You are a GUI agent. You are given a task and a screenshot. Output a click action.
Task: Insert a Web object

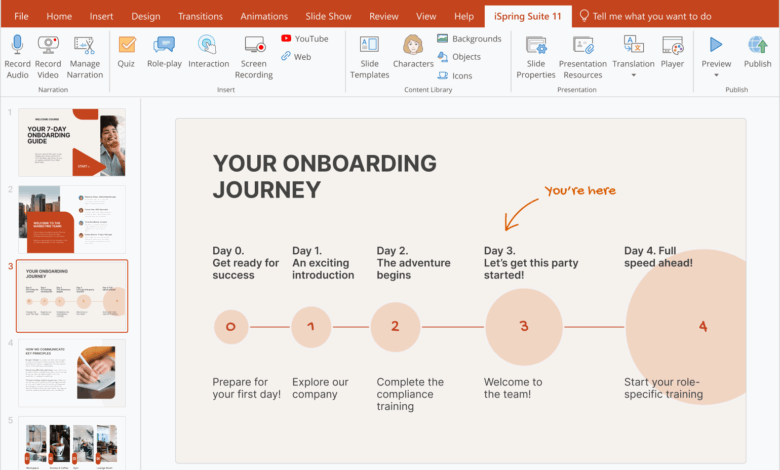coord(296,56)
